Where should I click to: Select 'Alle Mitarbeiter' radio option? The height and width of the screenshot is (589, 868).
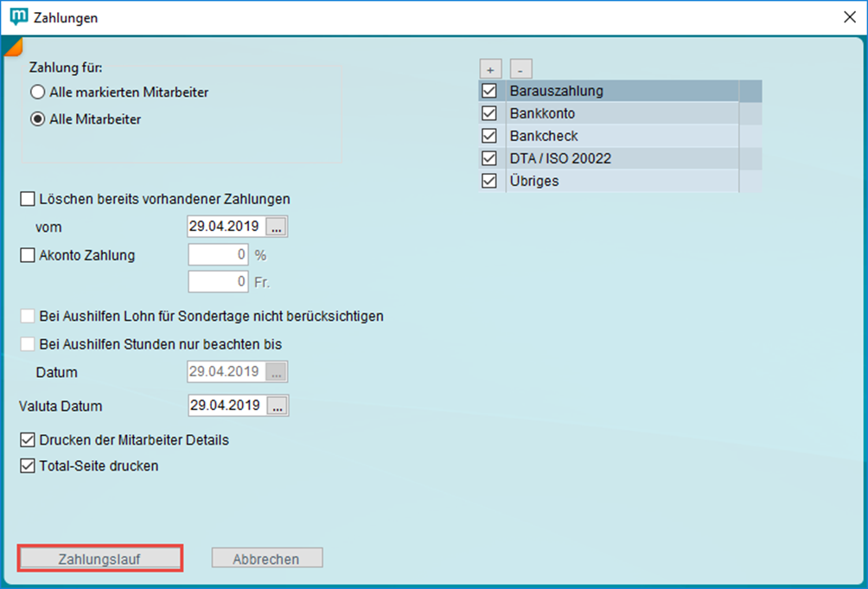coord(37,119)
